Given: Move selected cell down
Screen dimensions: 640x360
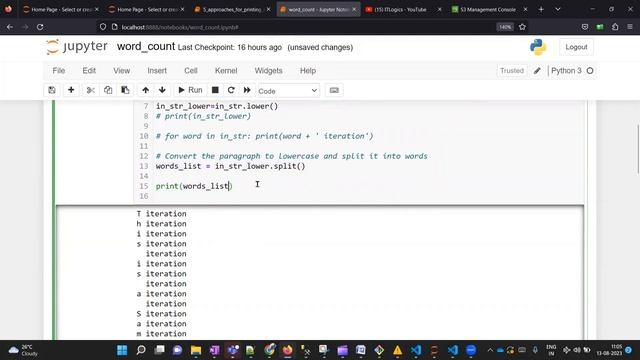Looking at the screenshot, I should [162, 90].
